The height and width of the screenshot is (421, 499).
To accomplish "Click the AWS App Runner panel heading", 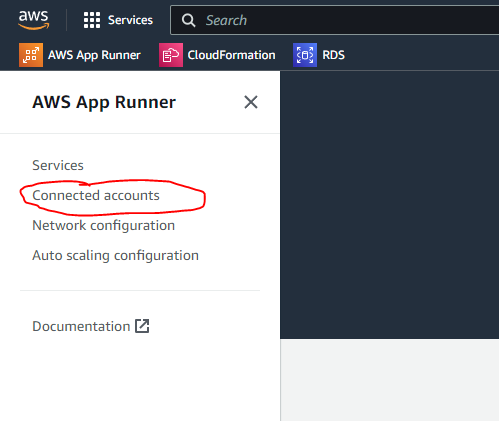I will point(104,102).
